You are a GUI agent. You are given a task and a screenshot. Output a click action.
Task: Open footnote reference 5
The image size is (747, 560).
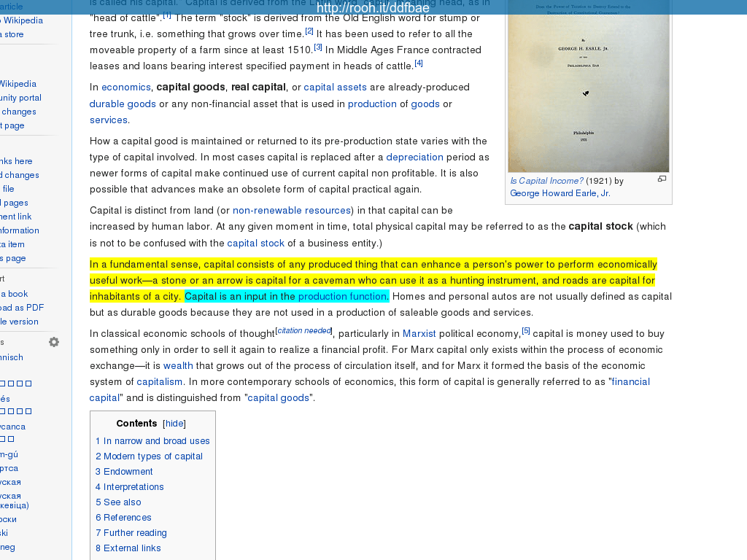(526, 331)
